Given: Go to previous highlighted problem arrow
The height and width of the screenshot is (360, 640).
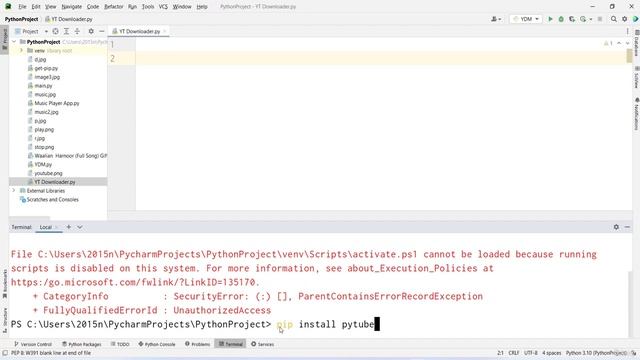Looking at the screenshot, I should [619, 43].
